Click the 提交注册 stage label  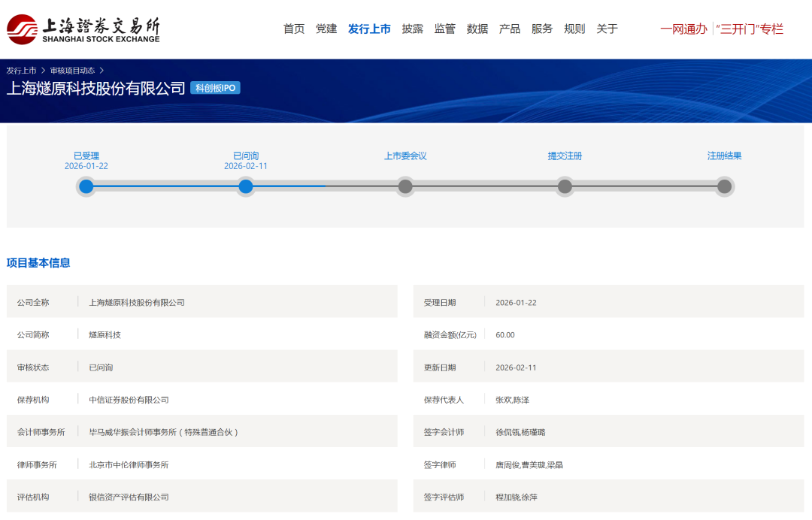[565, 156]
